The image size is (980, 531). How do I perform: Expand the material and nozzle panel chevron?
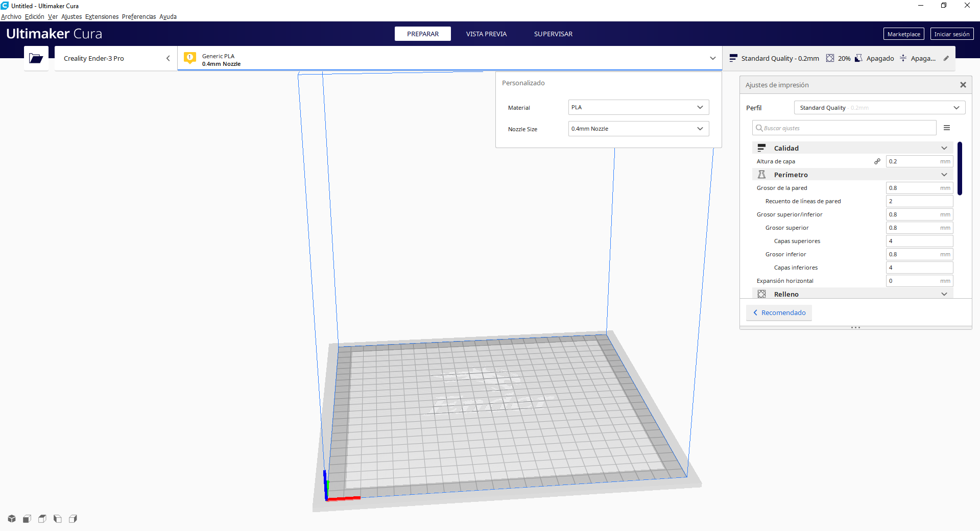pyautogui.click(x=713, y=58)
